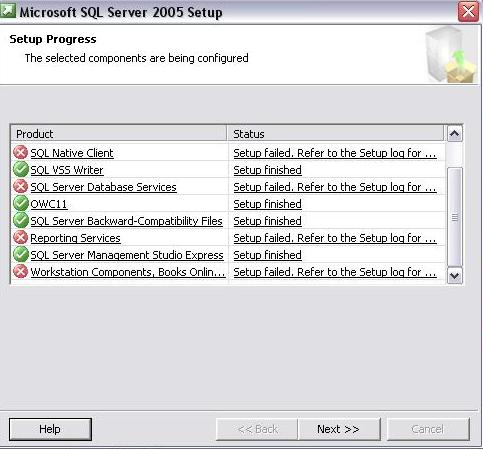View the setup failed status for SQL Native Client
Image resolution: width=483 pixels, height=449 pixels.
(x=335, y=153)
